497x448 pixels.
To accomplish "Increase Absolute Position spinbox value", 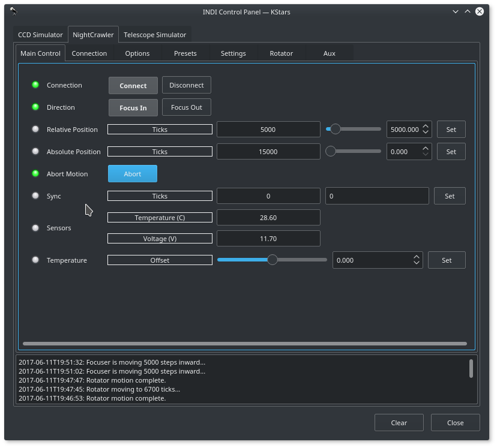I will [426, 148].
